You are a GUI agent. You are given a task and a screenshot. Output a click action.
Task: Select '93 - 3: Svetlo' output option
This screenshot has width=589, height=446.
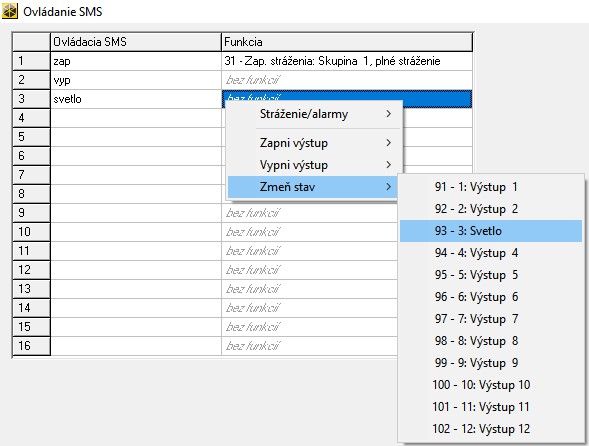coord(491,231)
